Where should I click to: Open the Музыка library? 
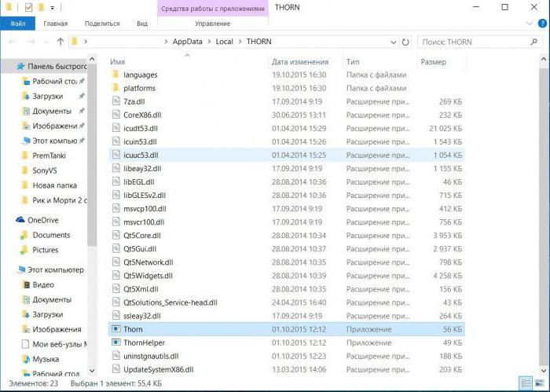[40, 359]
